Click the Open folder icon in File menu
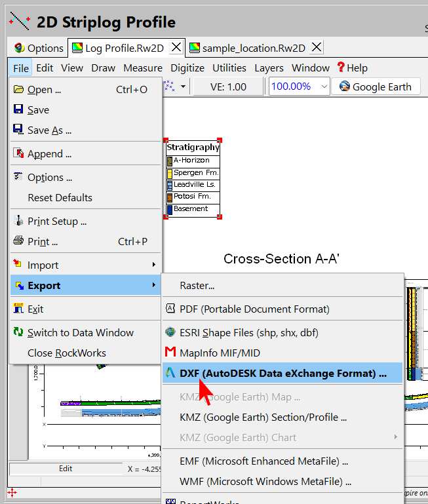 coord(18,89)
